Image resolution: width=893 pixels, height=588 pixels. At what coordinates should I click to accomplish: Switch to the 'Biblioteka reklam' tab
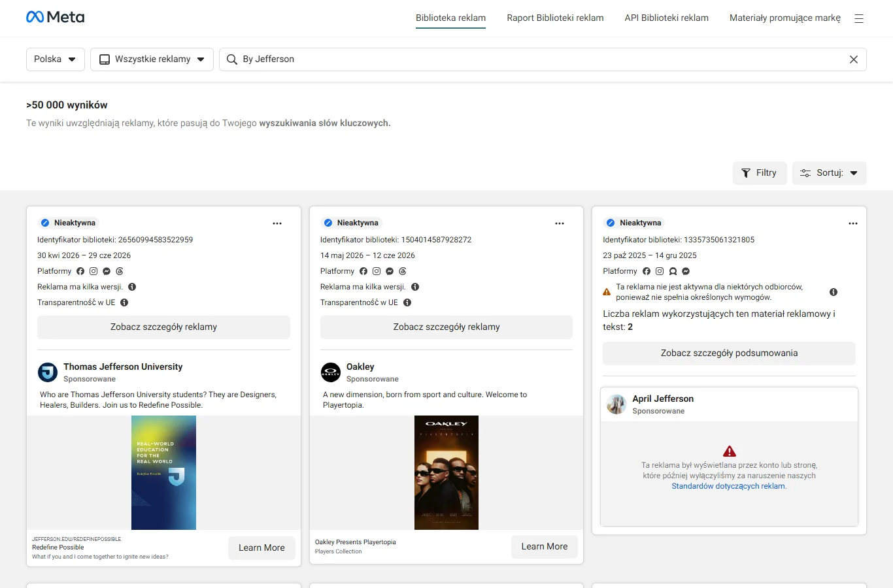point(451,18)
